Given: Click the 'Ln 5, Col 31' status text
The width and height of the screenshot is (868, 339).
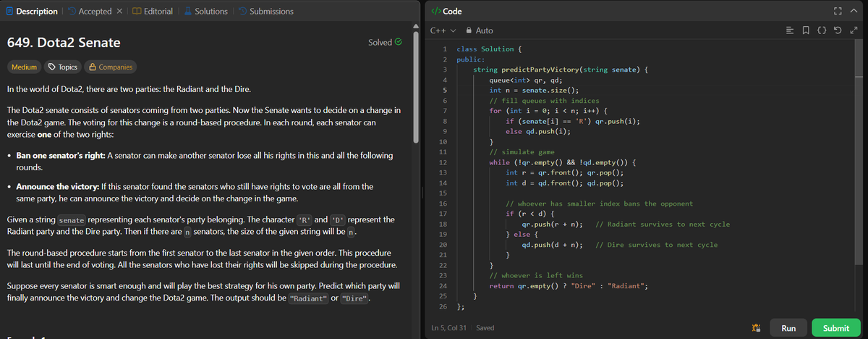Looking at the screenshot, I should click(x=448, y=328).
